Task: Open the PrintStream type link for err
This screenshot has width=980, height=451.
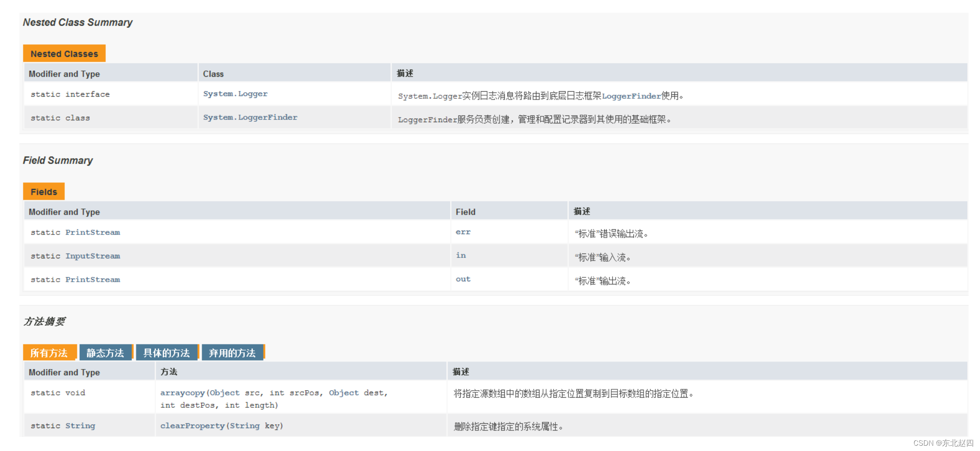Action: click(92, 232)
